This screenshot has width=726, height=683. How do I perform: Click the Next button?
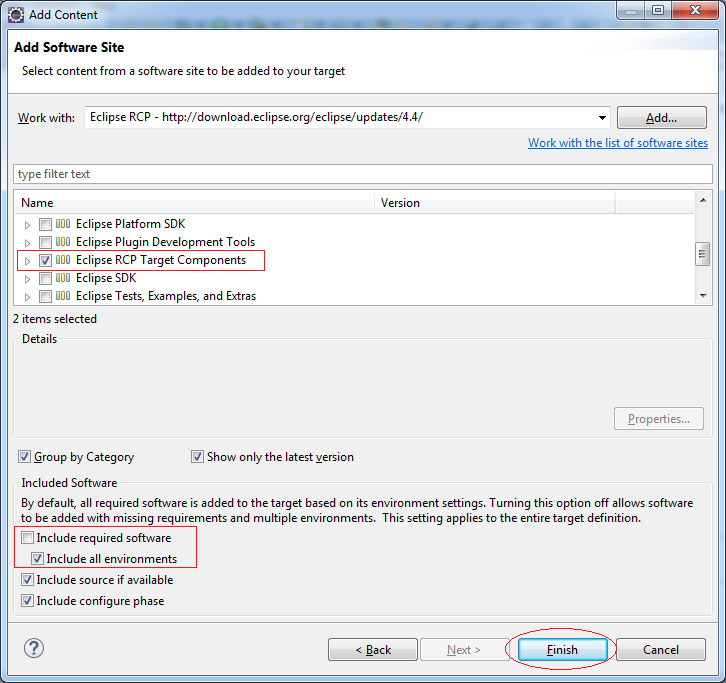point(464,650)
